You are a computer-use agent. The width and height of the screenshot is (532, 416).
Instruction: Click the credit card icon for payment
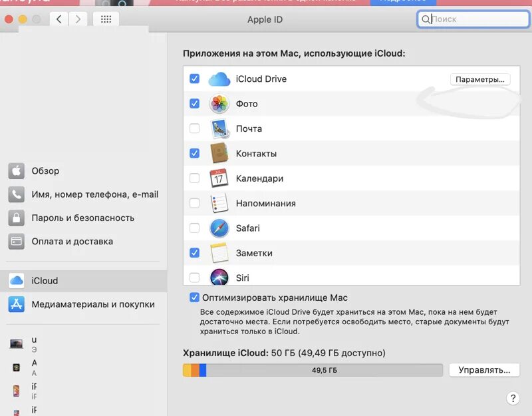16,241
